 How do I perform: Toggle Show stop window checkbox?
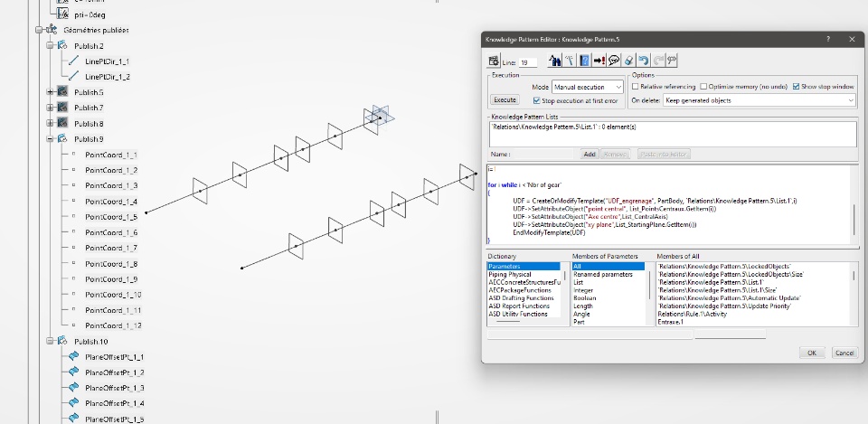tap(796, 87)
